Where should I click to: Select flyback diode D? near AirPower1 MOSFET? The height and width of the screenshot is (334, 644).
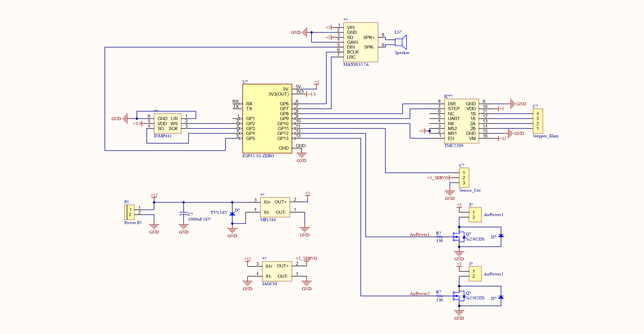click(501, 236)
